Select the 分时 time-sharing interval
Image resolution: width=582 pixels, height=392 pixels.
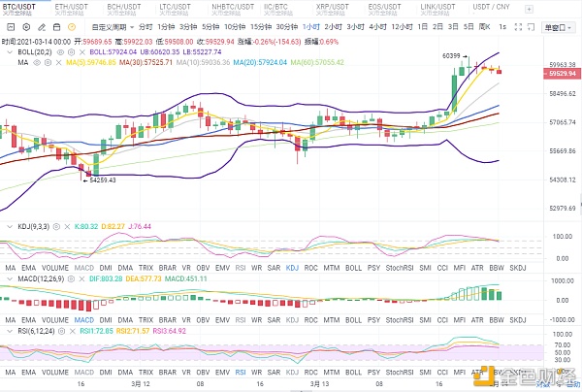pos(145,27)
